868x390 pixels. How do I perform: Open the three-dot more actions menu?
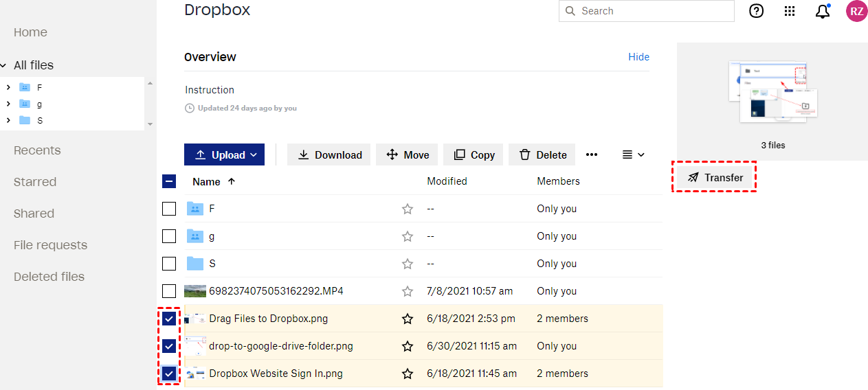point(592,154)
